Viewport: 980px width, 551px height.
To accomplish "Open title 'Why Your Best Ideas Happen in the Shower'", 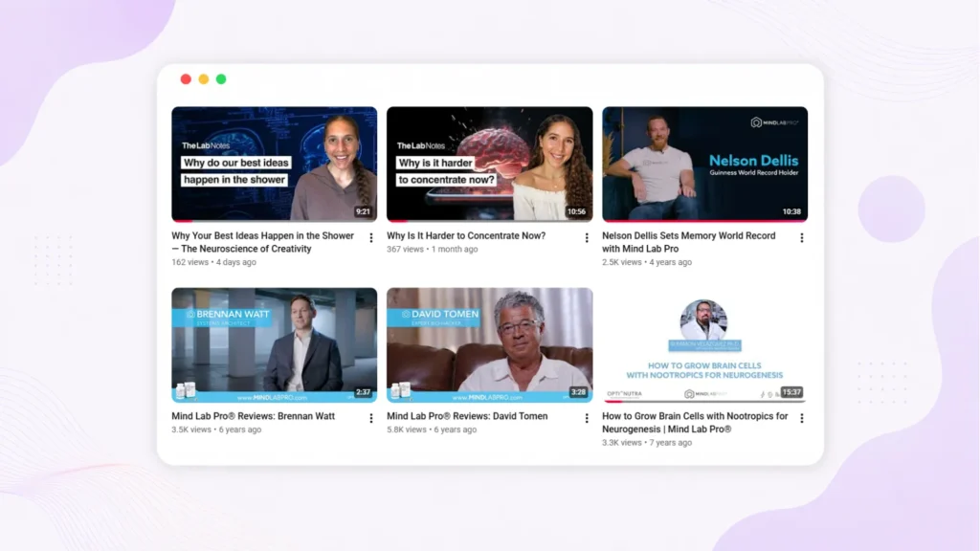I will pos(262,242).
